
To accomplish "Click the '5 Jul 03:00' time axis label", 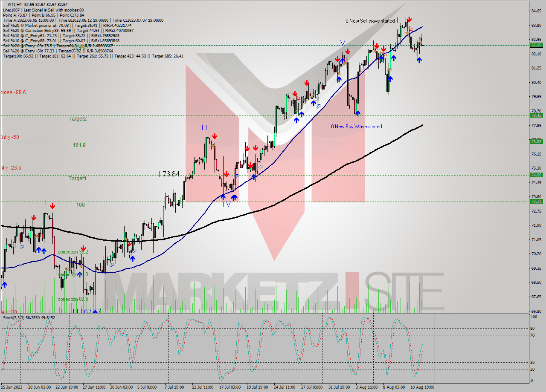I will click(148, 387).
